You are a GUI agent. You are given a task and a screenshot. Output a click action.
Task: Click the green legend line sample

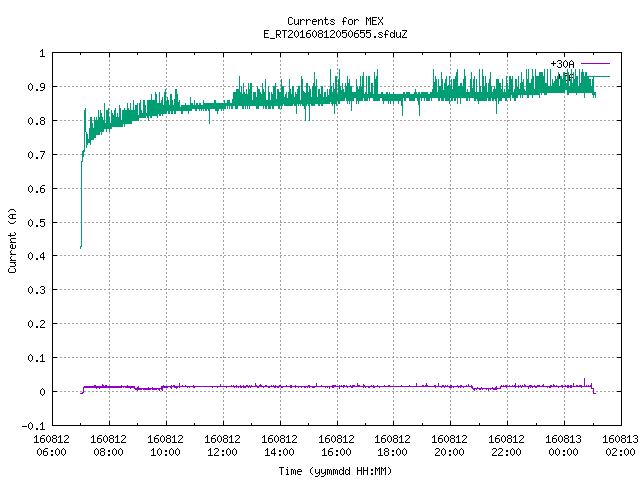point(599,77)
